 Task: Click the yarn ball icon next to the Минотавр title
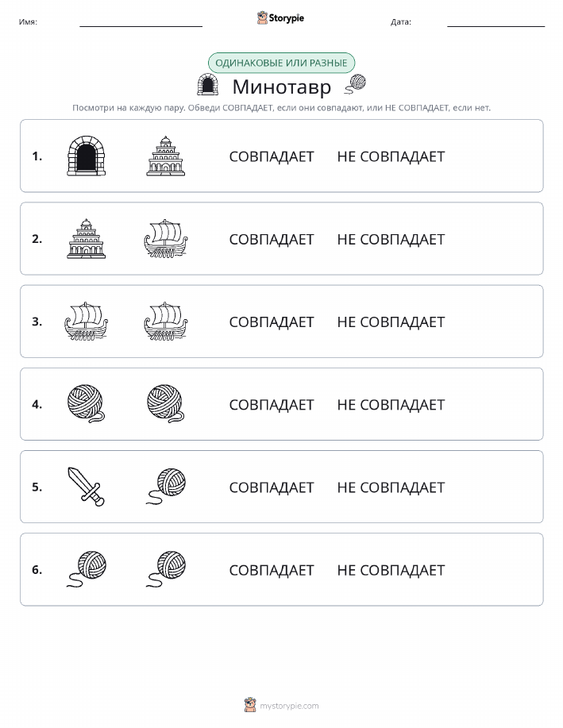coord(356,84)
